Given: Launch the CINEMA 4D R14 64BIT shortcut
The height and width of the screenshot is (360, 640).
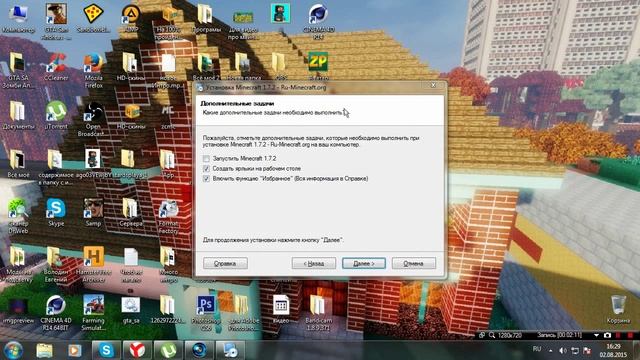Looking at the screenshot, I should pos(56,313).
